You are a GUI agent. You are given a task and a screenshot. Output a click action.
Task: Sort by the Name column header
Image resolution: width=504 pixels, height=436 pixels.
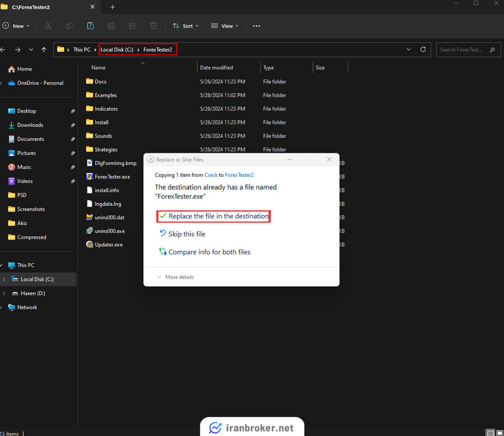tap(99, 68)
